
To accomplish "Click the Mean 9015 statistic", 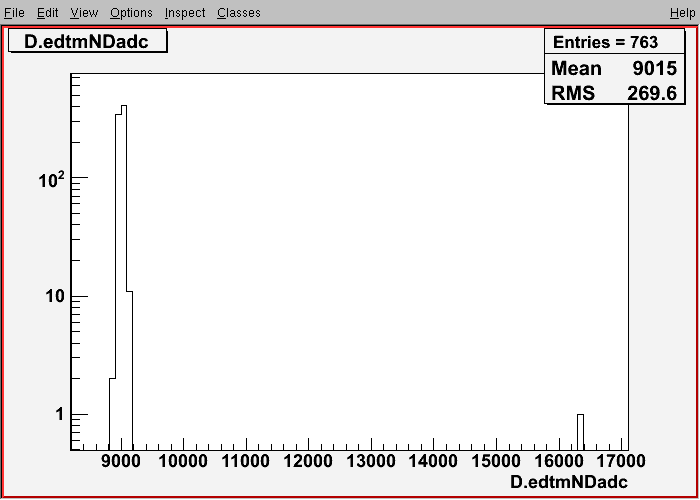I will point(614,68).
